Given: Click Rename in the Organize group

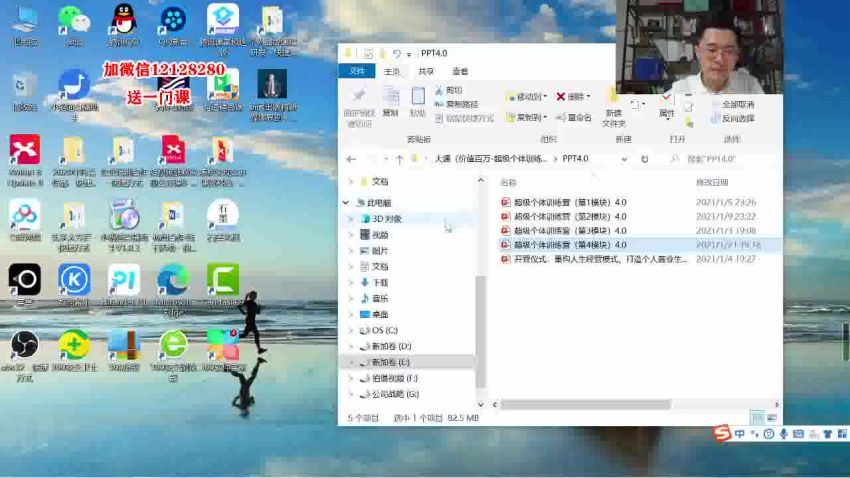Looking at the screenshot, I should (574, 118).
